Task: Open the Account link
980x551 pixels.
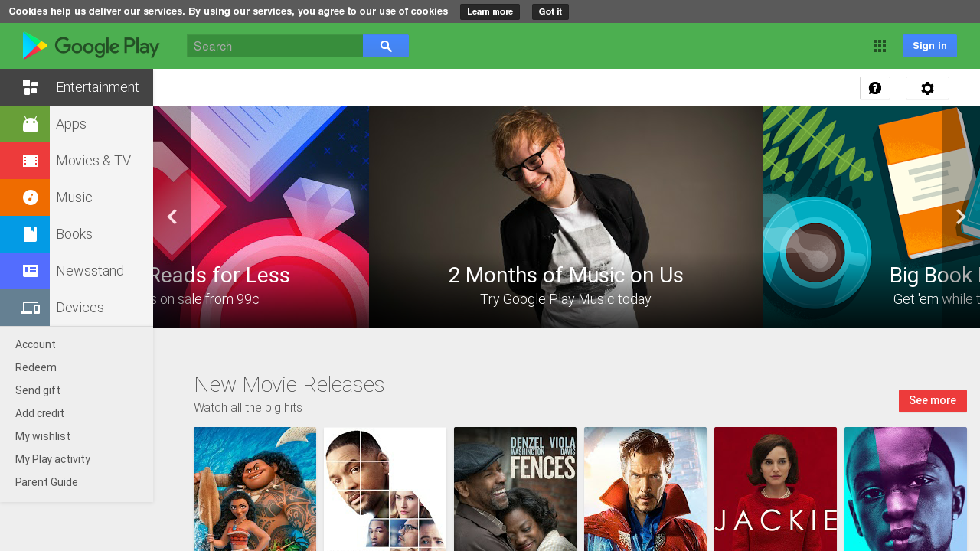Action: click(x=35, y=344)
